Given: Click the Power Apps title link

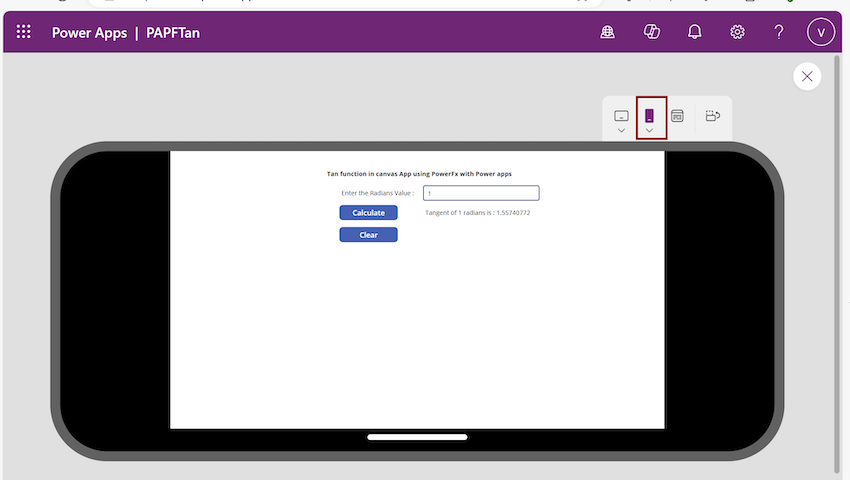Looking at the screenshot, I should point(89,33).
